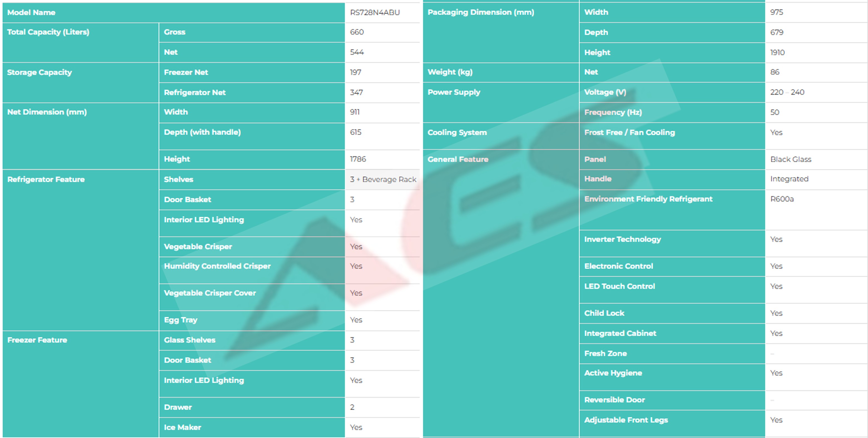Image resolution: width=868 pixels, height=438 pixels.
Task: Select the Total Capacity (Liters) header cell
Action: pyautogui.click(x=48, y=32)
